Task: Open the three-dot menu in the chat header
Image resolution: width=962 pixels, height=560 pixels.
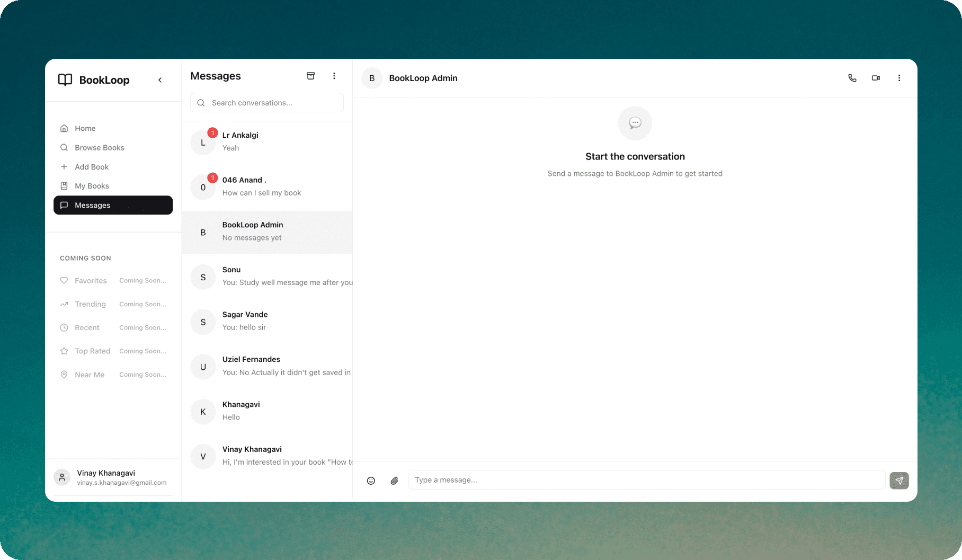Action: (x=899, y=78)
